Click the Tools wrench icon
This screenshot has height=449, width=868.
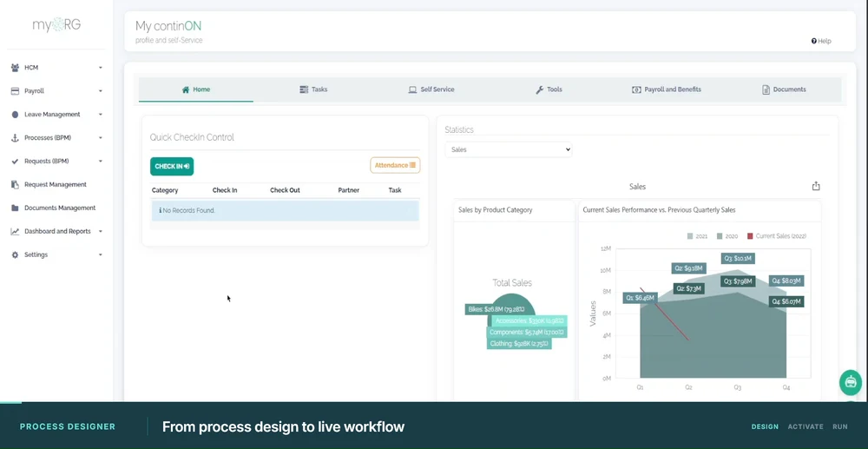(540, 89)
